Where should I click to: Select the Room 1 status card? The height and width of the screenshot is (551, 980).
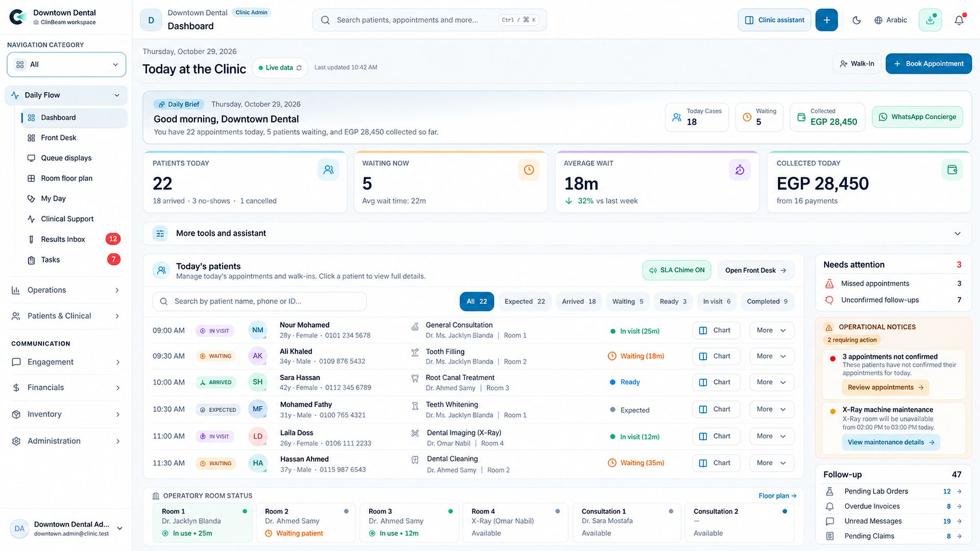[x=203, y=522]
